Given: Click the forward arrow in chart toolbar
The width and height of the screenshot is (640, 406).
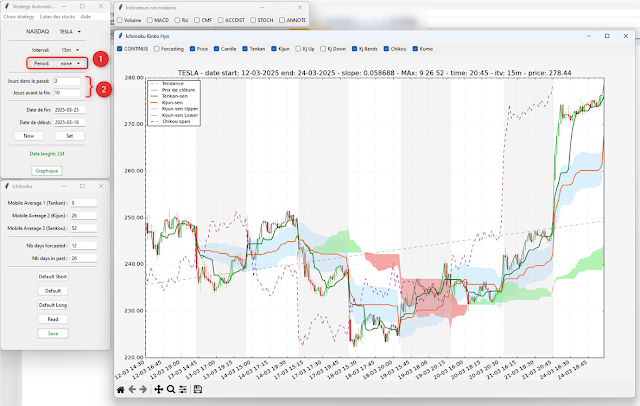Looking at the screenshot, I should 144,389.
